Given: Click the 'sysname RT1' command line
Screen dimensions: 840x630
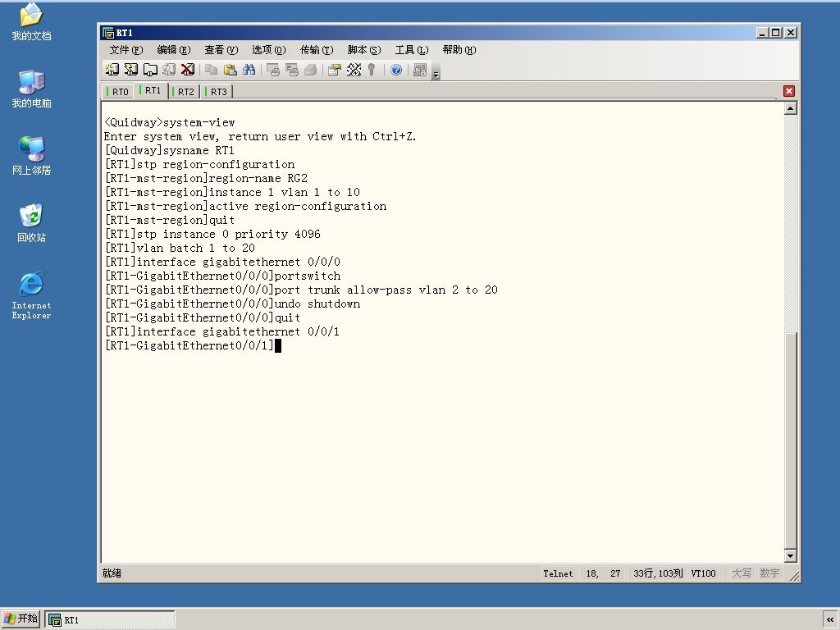Looking at the screenshot, I should [169, 151].
